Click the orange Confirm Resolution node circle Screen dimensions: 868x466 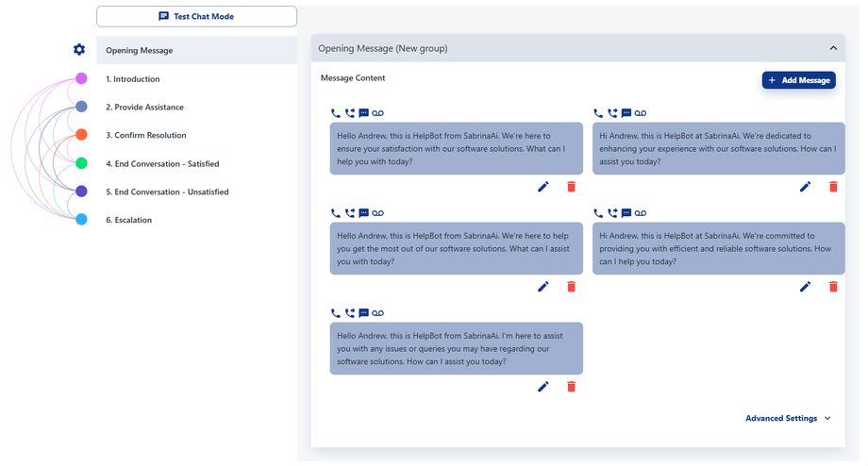[81, 135]
